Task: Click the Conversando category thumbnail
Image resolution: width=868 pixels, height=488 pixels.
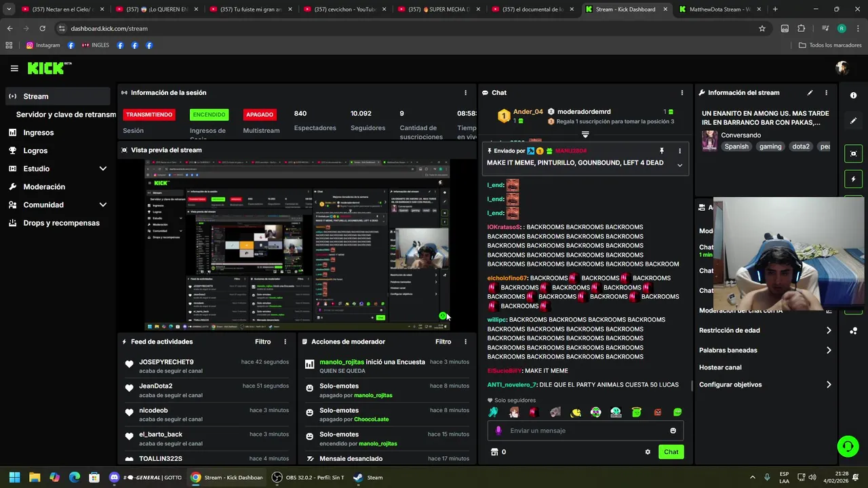Action: click(x=710, y=140)
